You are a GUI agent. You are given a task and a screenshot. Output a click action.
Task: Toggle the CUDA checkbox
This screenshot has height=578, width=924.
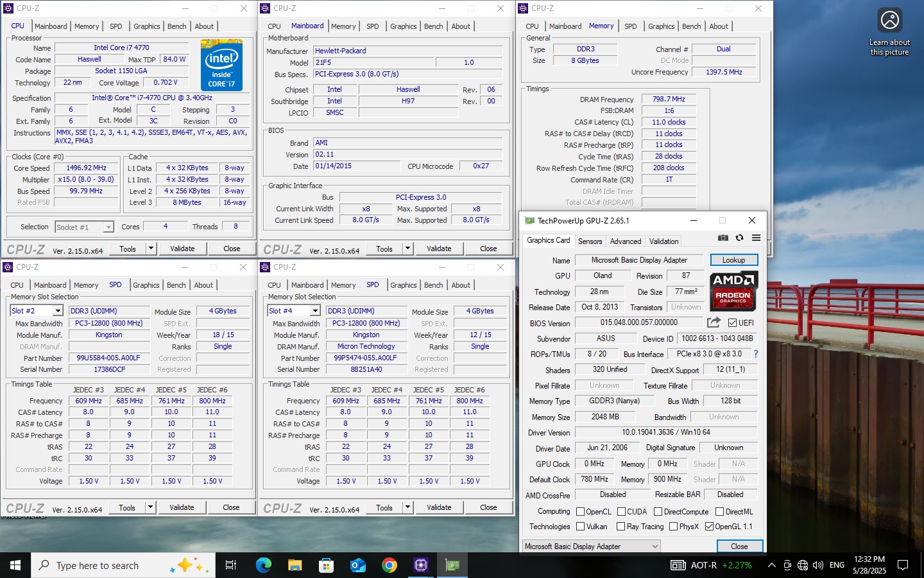[x=621, y=512]
